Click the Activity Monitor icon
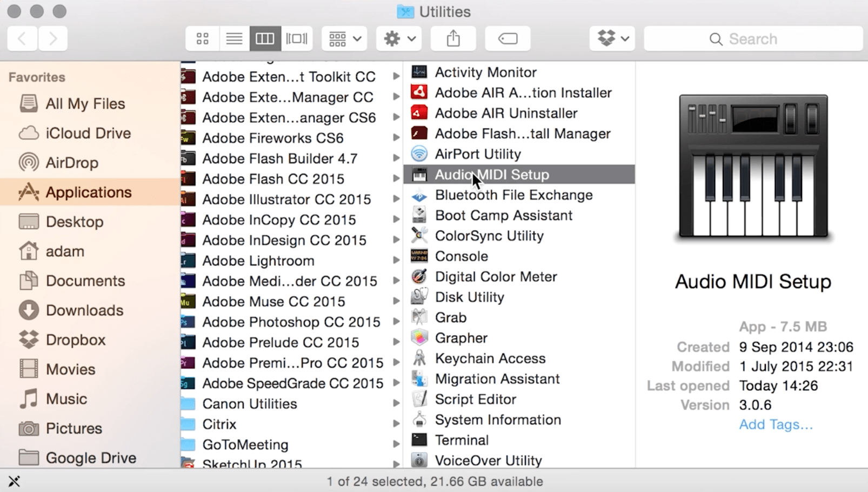This screenshot has height=492, width=868. (419, 72)
